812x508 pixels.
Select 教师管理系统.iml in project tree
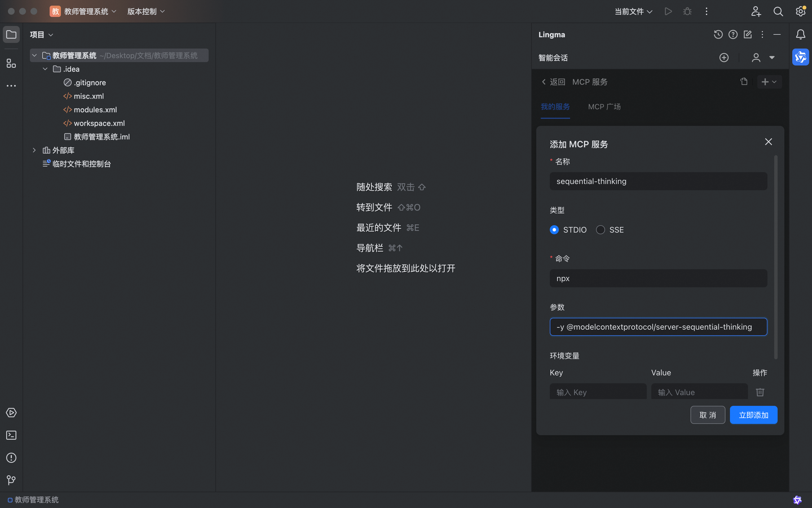[97, 137]
